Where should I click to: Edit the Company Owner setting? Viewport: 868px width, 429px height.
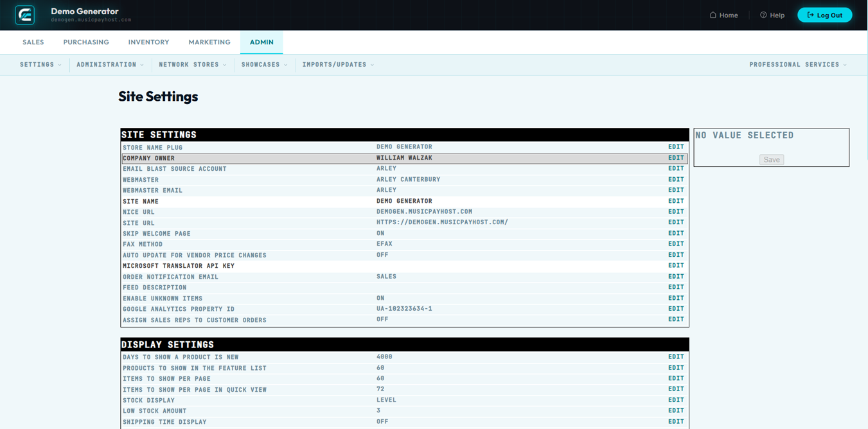(x=676, y=158)
